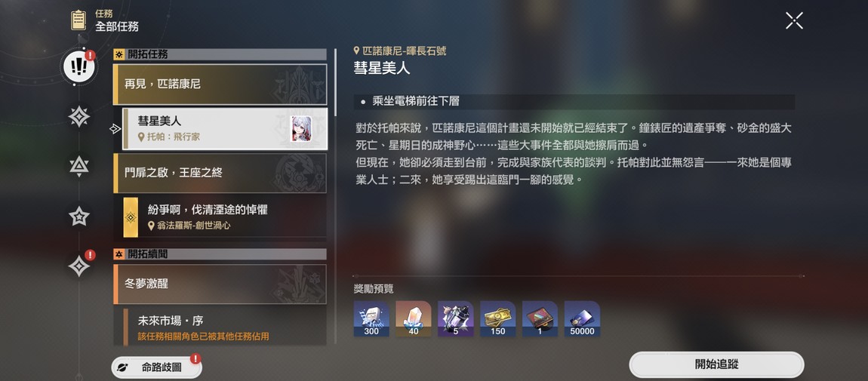This screenshot has height=381, width=868.
Task: Open the 門扉之啟，王座之終 mission group
Action: (x=220, y=173)
